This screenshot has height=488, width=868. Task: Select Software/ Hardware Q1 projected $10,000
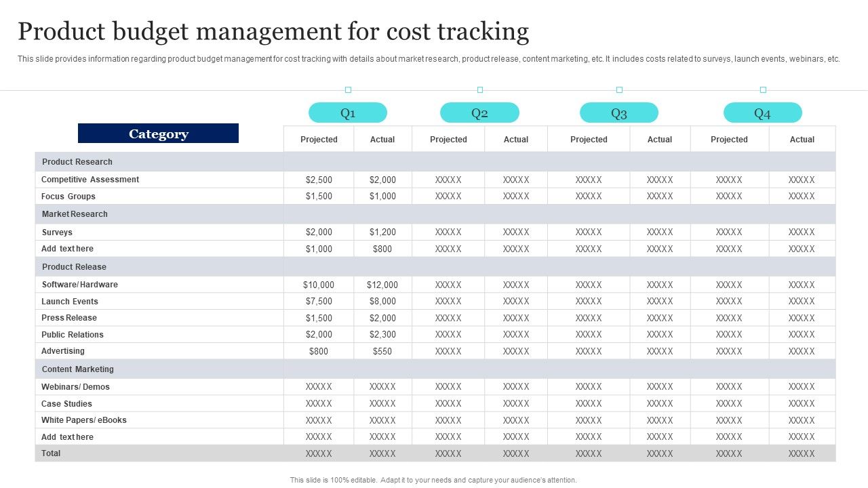(319, 285)
